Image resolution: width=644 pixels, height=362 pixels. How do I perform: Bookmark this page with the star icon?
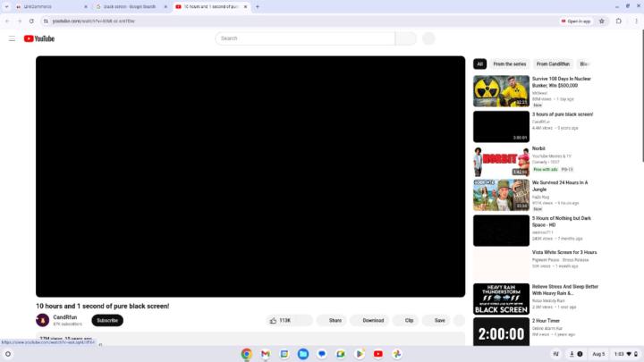click(602, 21)
